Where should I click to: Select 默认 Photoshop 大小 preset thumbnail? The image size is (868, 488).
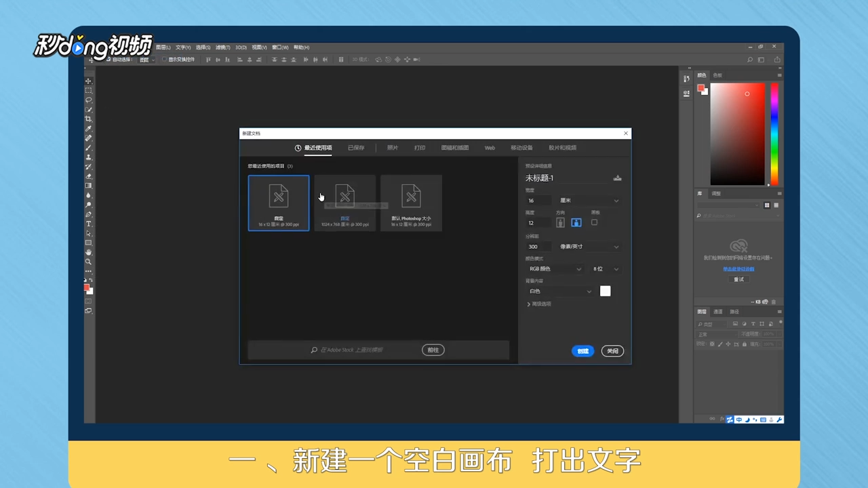(x=411, y=203)
